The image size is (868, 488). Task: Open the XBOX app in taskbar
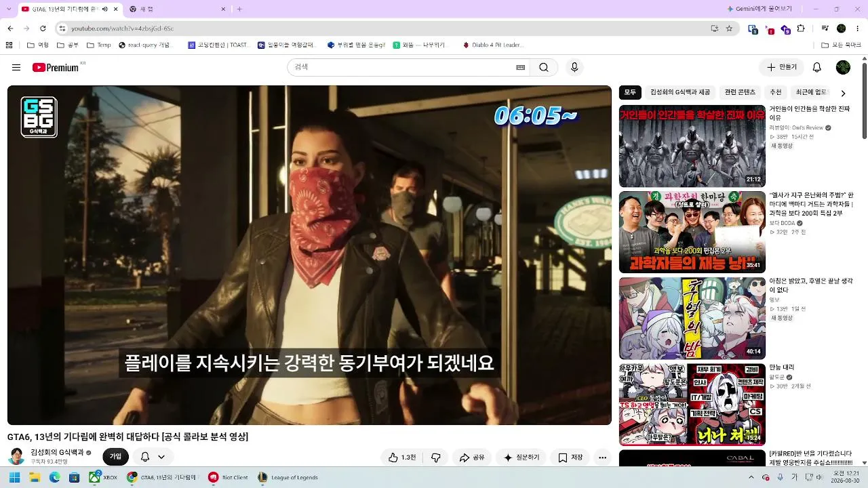pyautogui.click(x=103, y=477)
